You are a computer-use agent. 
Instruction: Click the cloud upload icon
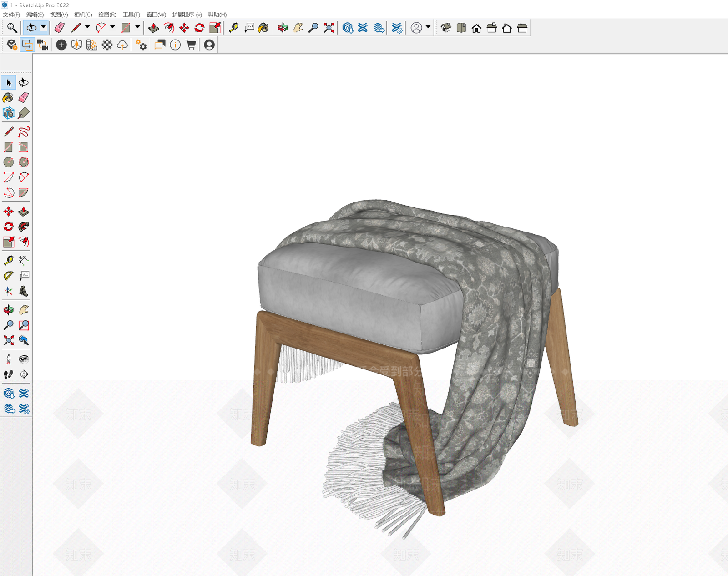[122, 45]
